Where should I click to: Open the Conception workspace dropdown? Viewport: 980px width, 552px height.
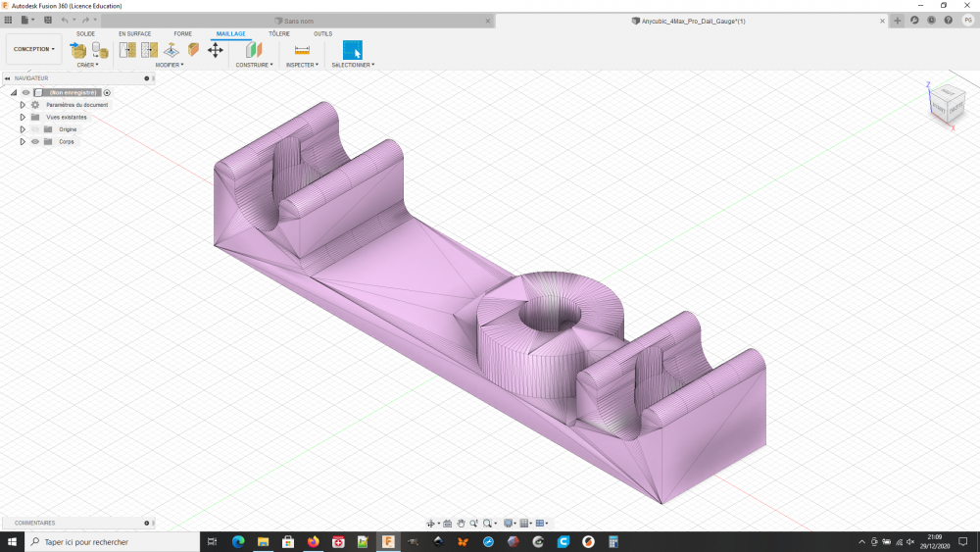(33, 49)
